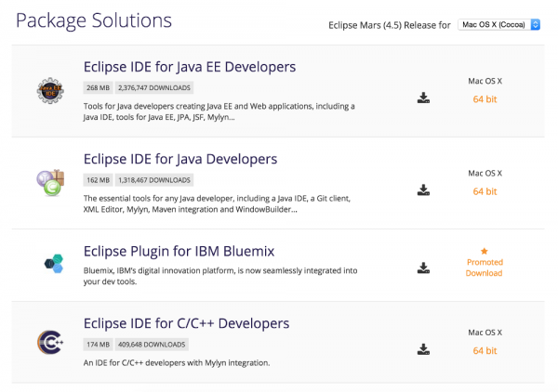Click the 174 MB size badge
The width and height of the screenshot is (558, 392).
point(98,345)
